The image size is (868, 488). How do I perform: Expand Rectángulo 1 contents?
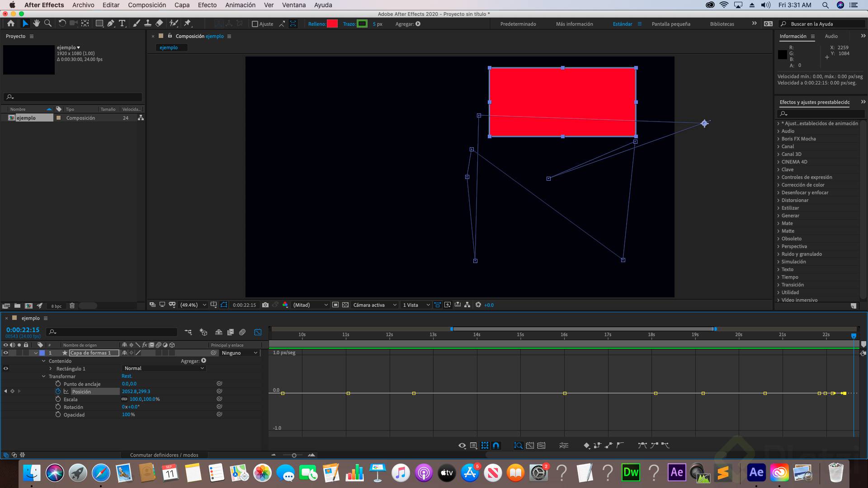coord(51,369)
